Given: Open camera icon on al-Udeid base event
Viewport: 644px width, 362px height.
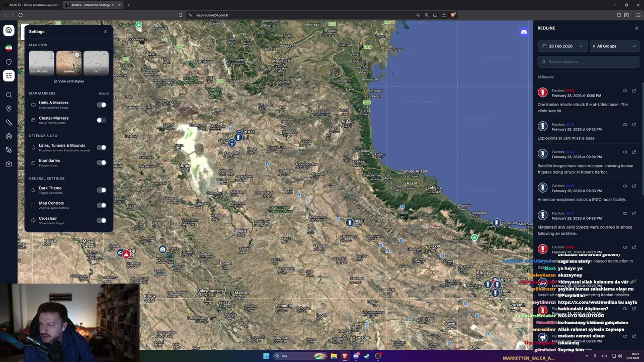Looking at the screenshot, I should click(625, 91).
